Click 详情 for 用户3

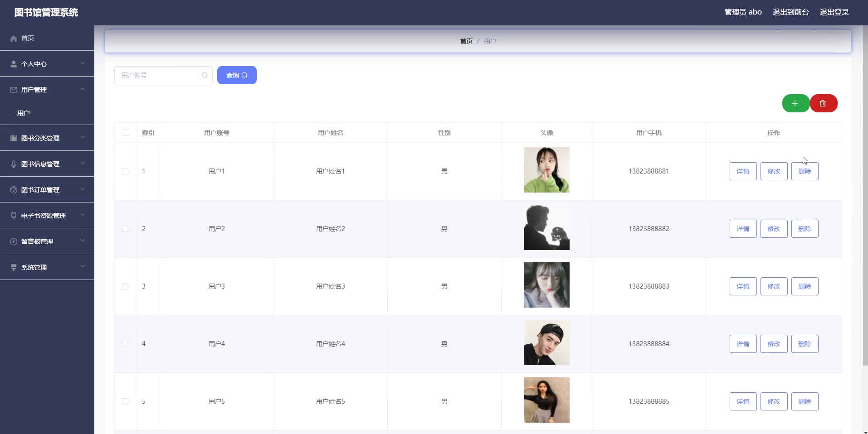[x=743, y=286]
